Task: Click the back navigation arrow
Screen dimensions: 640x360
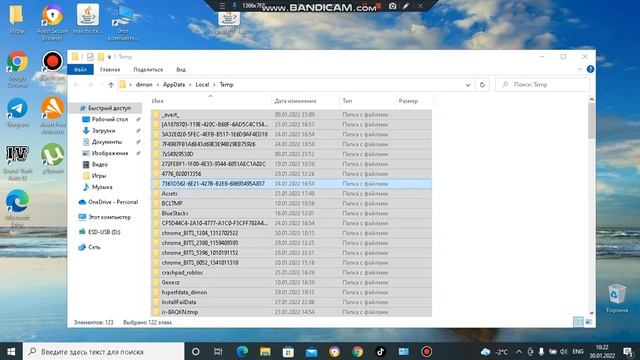Action: (x=77, y=84)
